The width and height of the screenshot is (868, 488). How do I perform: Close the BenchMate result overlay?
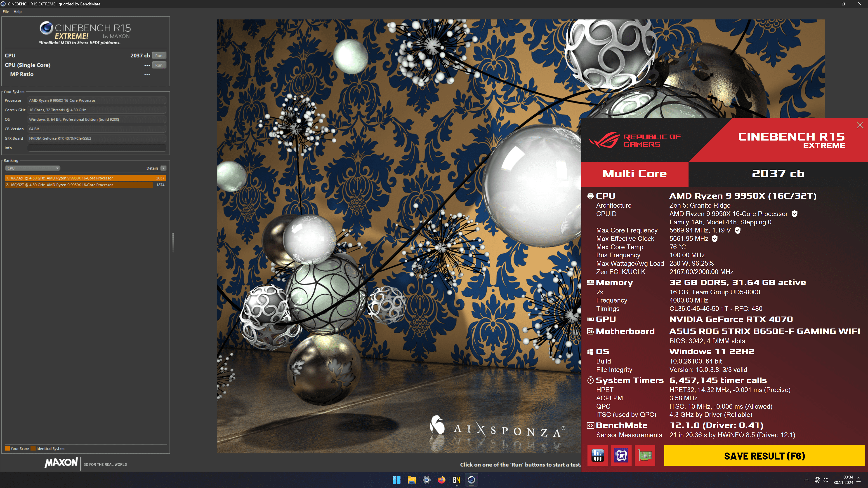[x=860, y=125]
